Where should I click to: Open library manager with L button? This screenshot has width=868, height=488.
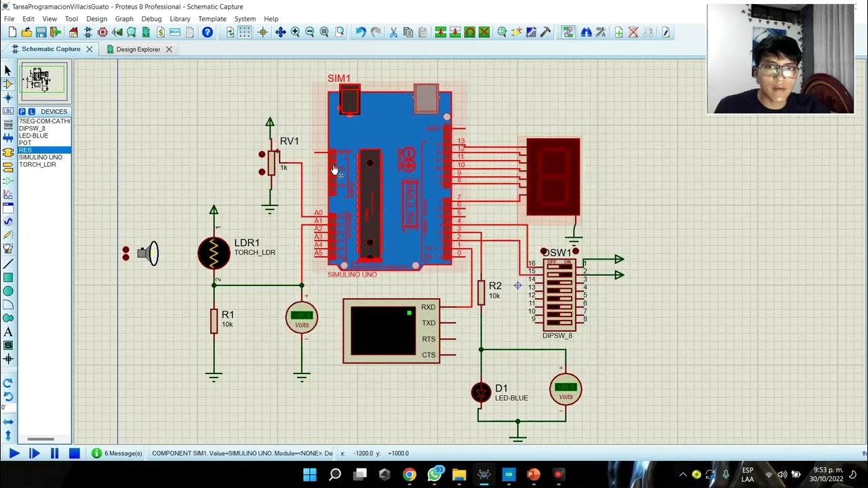[32, 111]
